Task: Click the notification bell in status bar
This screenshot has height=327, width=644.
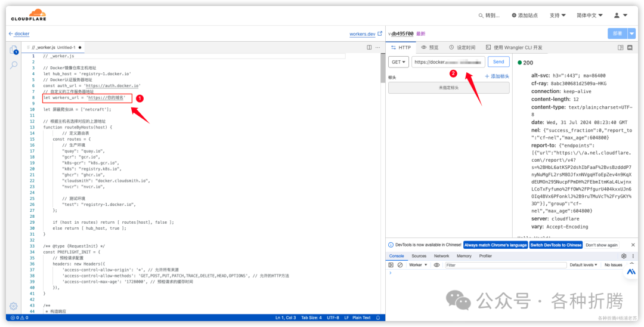Action: (x=378, y=317)
